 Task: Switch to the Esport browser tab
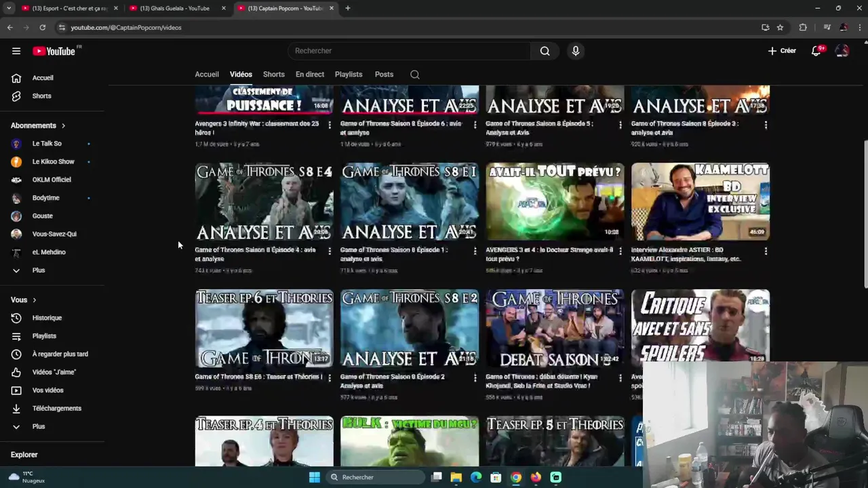pyautogui.click(x=69, y=8)
